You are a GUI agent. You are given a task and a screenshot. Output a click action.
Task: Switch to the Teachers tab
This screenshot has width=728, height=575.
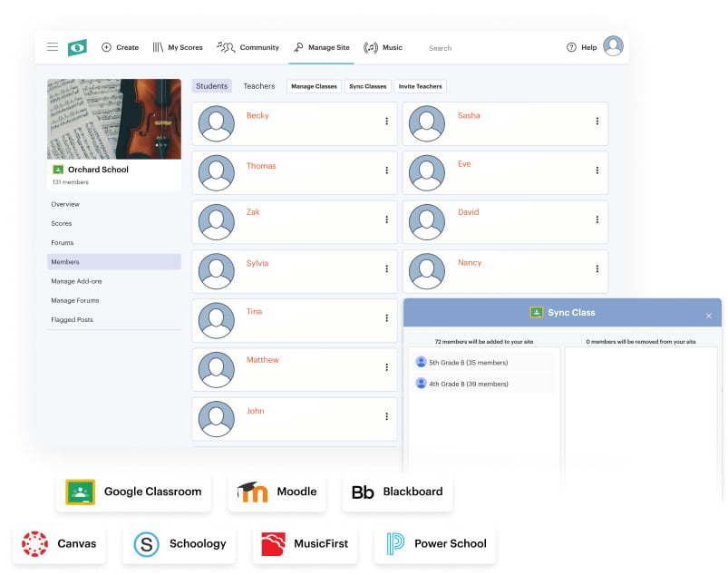pos(258,86)
